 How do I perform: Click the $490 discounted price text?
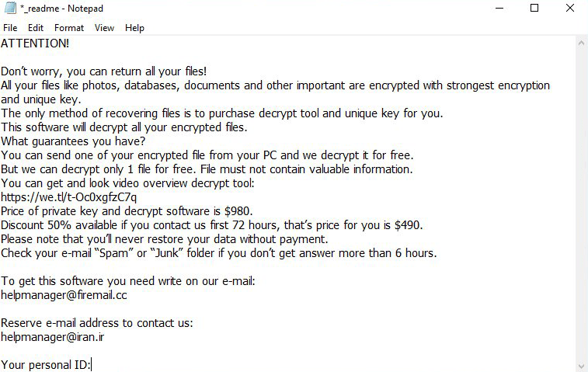pyautogui.click(x=408, y=225)
